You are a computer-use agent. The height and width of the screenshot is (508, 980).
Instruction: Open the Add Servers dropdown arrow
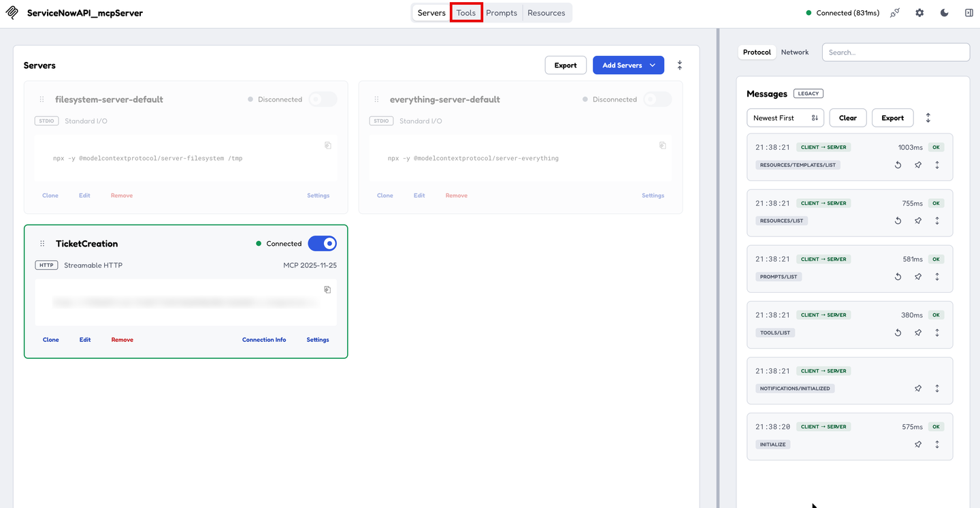653,65
